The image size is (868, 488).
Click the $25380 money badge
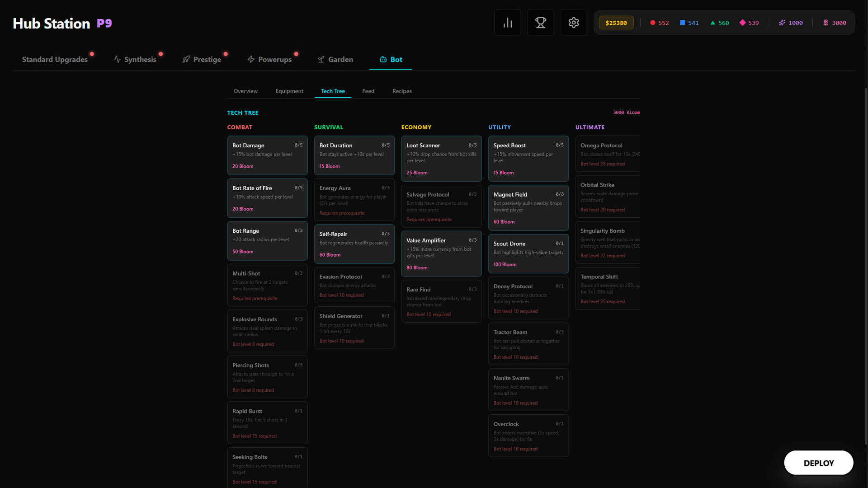point(616,23)
